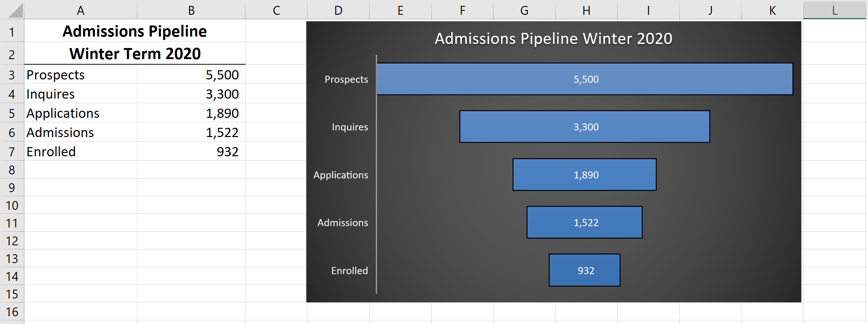The width and height of the screenshot is (868, 324).
Task: Select row 12 header
Action: 12,241
